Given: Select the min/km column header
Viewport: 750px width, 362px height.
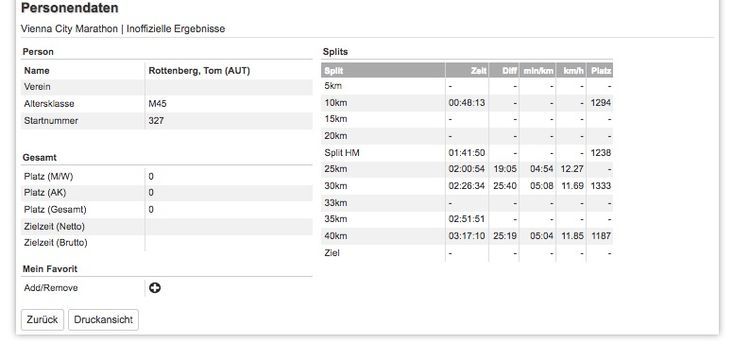Looking at the screenshot, I should click(x=538, y=71).
